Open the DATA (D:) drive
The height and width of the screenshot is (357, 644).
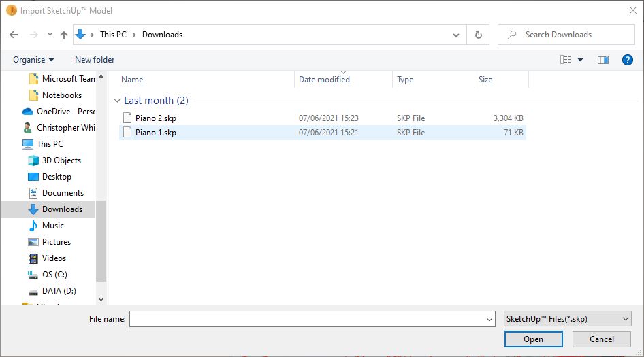[x=52, y=291]
